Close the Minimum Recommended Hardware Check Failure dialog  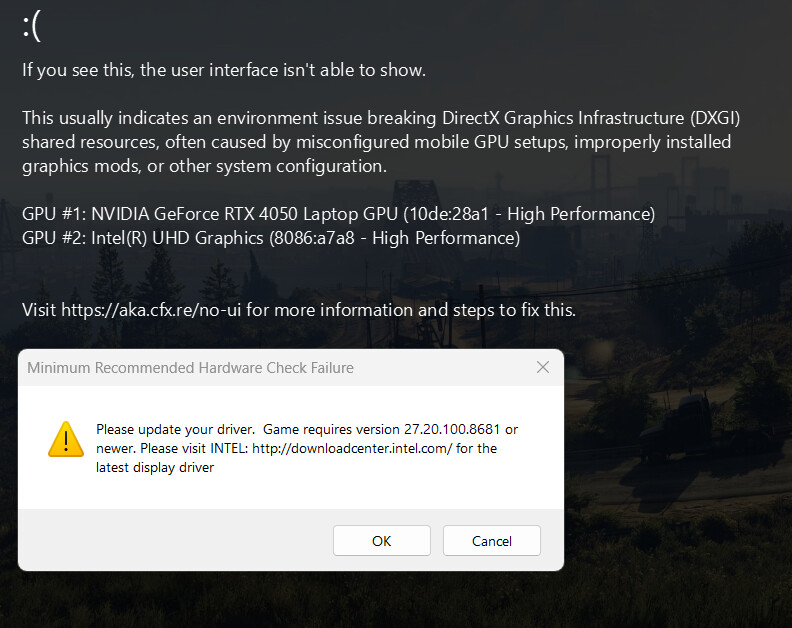click(543, 367)
